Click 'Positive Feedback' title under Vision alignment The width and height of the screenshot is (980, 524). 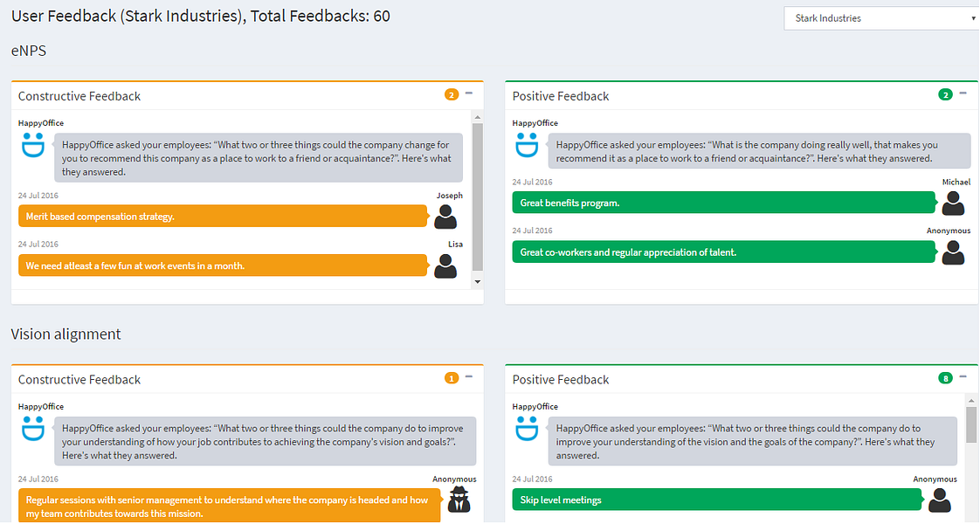(561, 380)
